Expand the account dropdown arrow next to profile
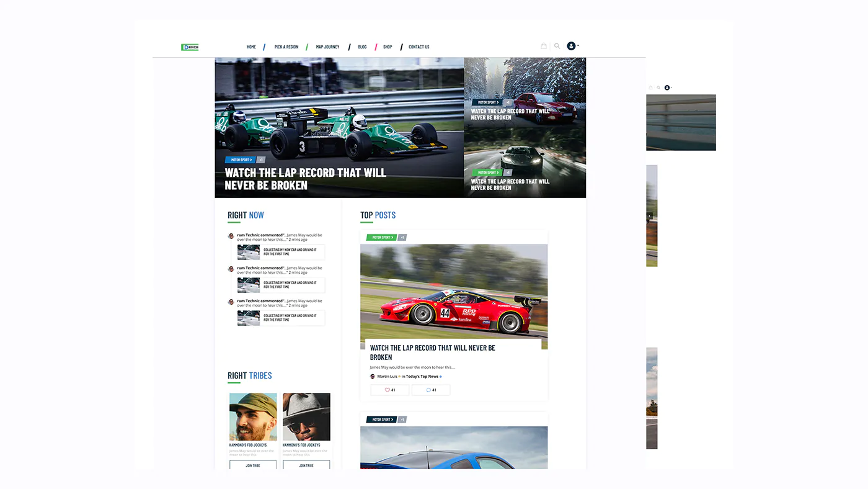This screenshot has height=489, width=868. click(578, 44)
